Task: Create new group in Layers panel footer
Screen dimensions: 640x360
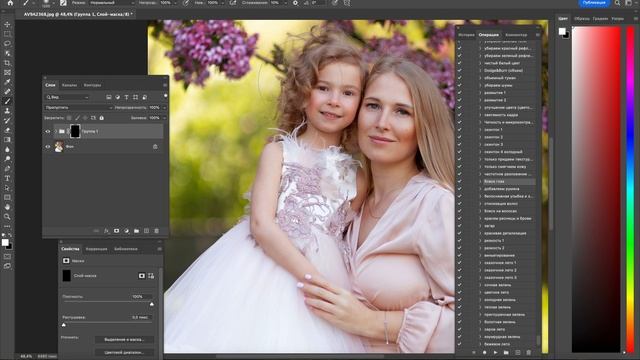Action: point(136,231)
